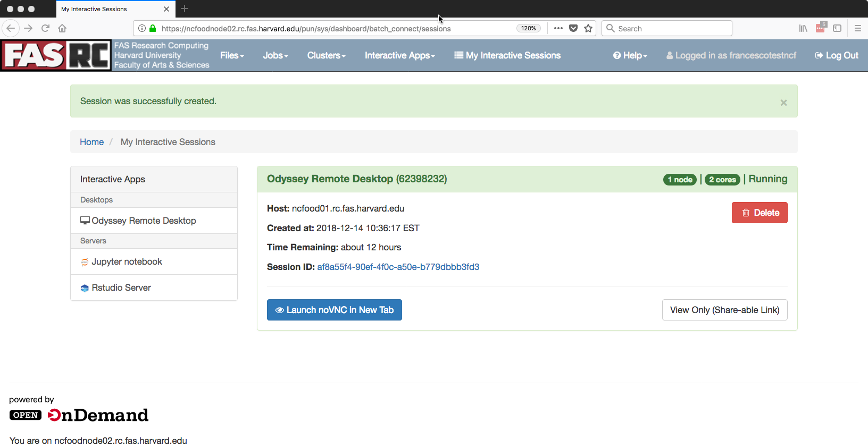
Task: Open the browser home page icon
Action: pos(62,28)
